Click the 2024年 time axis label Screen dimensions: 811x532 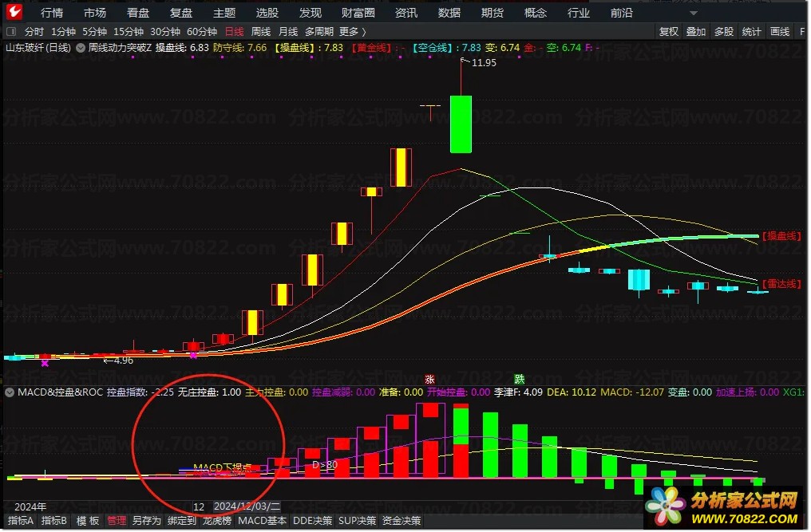[30, 507]
